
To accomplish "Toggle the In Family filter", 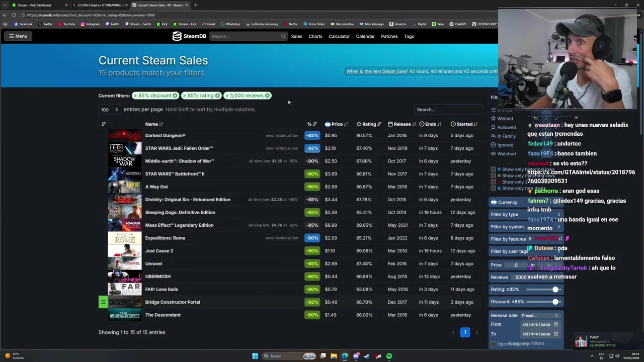I will [x=503, y=136].
